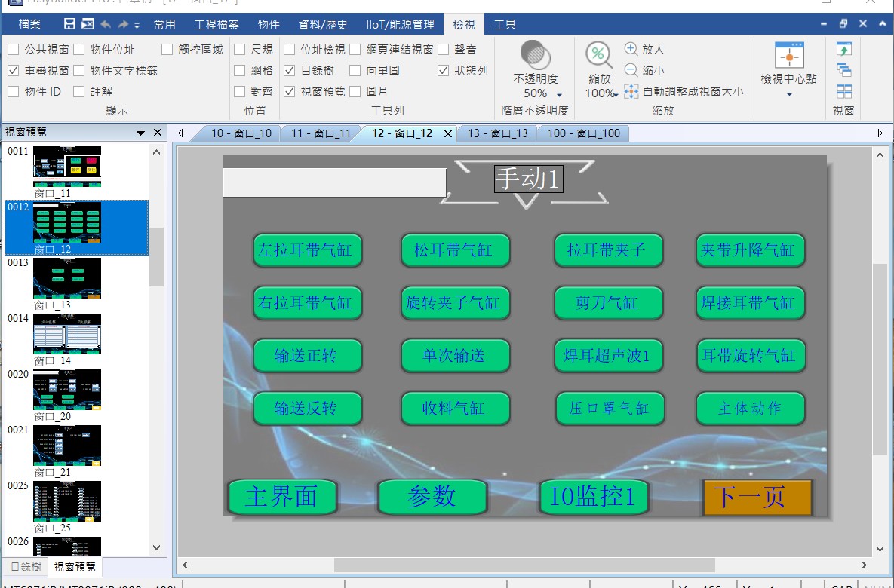This screenshot has width=894, height=588.
Task: Click the orange 下一页 button
Action: pos(757,497)
